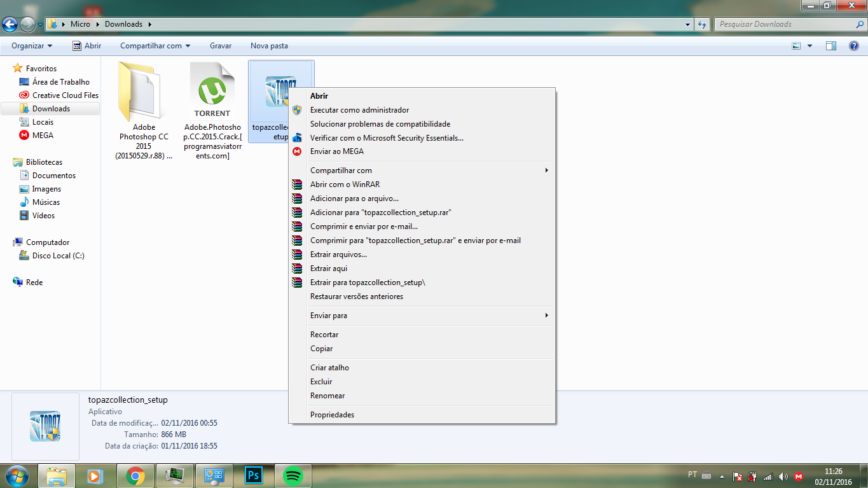
Task: Select Disco Local (C:) in sidebar
Action: pos(59,256)
